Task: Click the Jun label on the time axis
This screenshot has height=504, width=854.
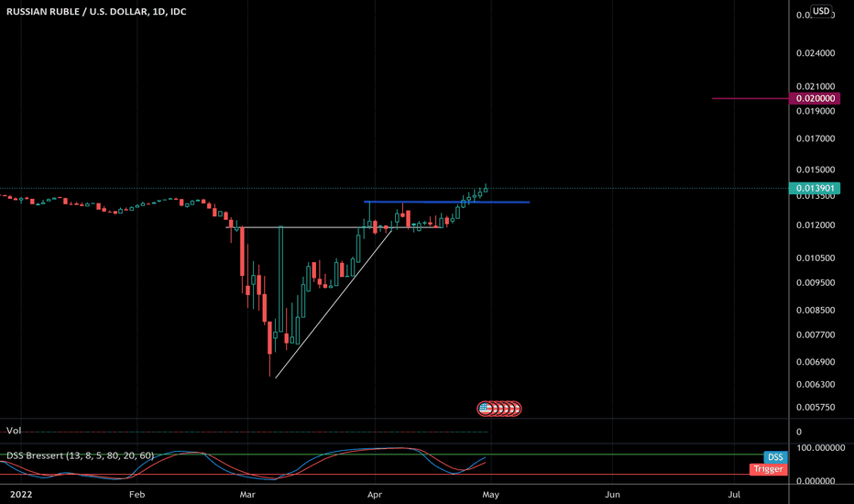Action: coord(613,494)
